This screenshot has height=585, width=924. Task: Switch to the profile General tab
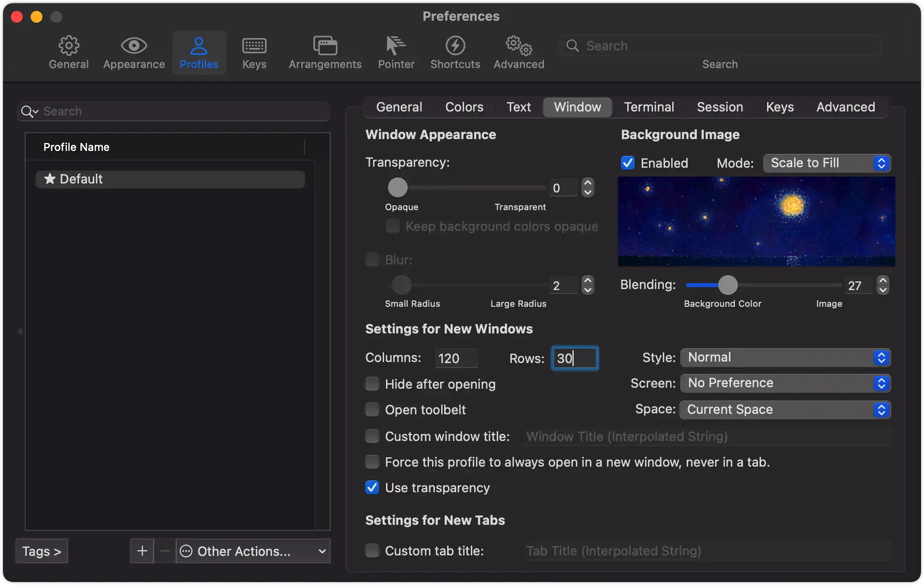(x=399, y=107)
